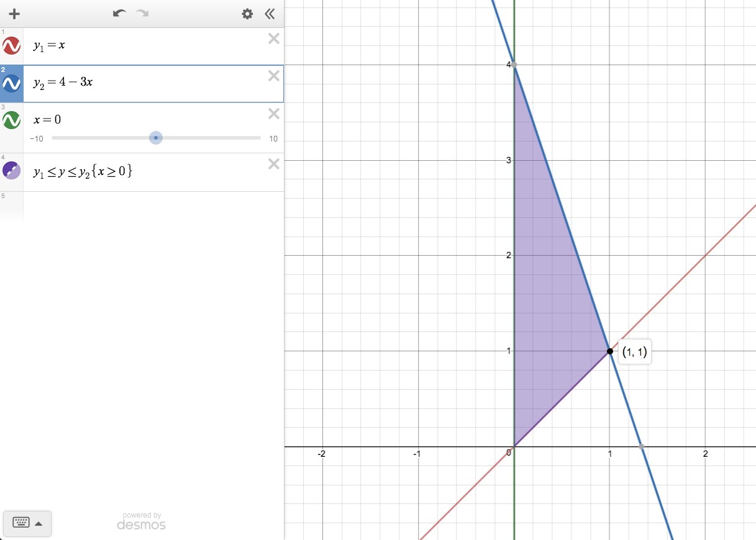The image size is (756, 540).
Task: Hide the green x = 0 line
Action: (12, 119)
